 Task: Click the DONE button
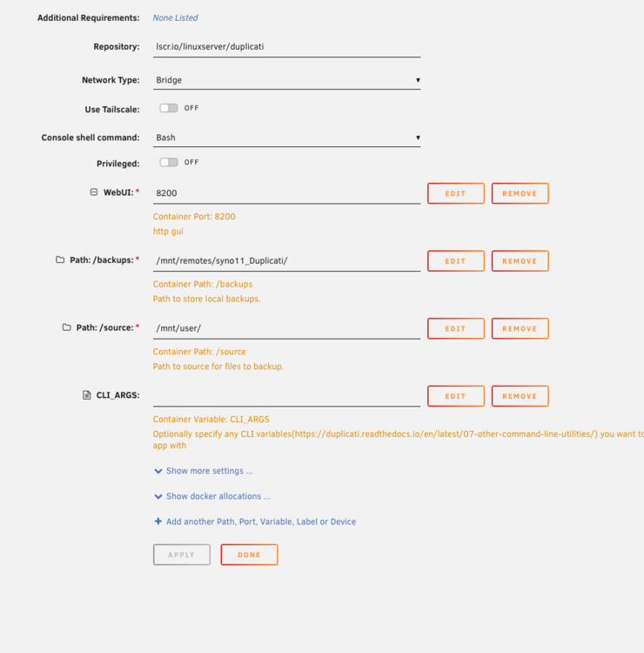coord(249,555)
